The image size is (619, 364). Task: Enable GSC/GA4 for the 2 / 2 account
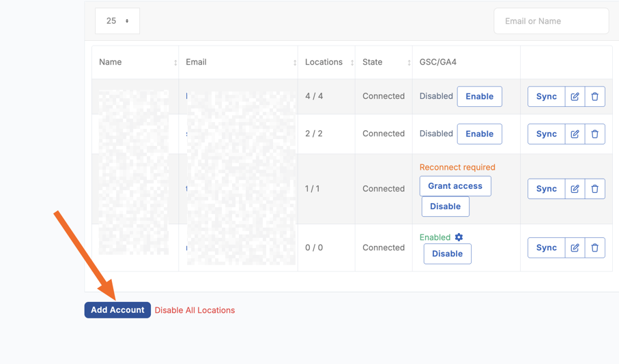[x=479, y=134]
